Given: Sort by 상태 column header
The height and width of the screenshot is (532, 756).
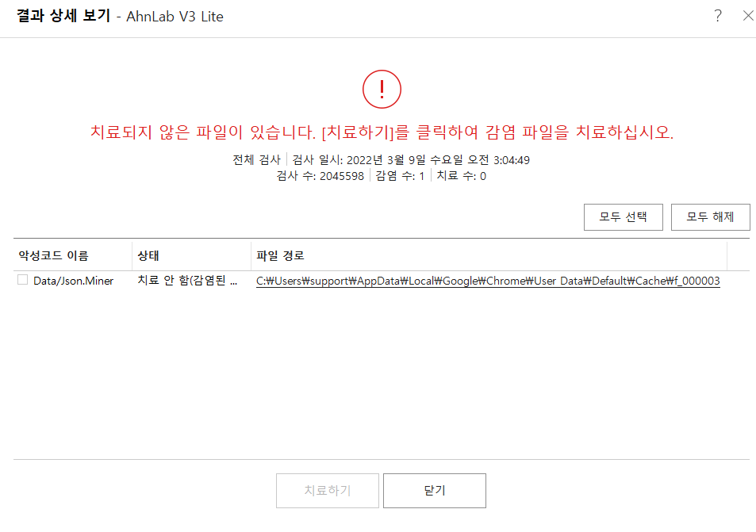Looking at the screenshot, I should pyautogui.click(x=191, y=255).
